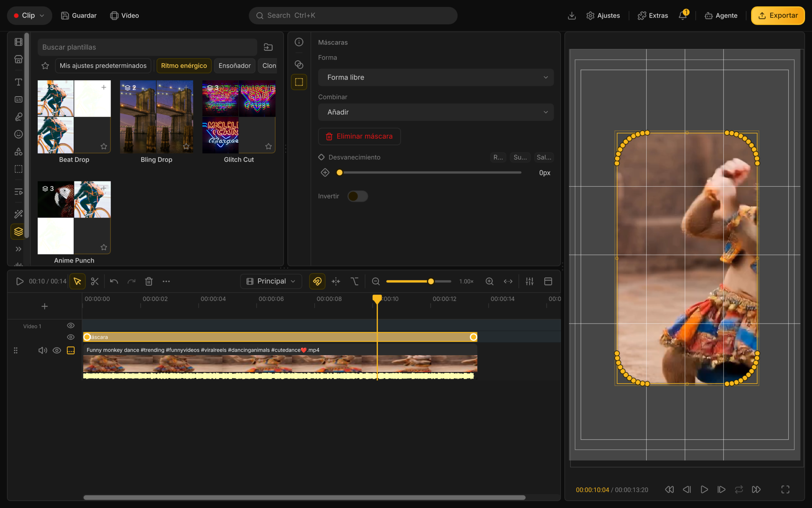Open the magic wand effects panel

point(18,214)
